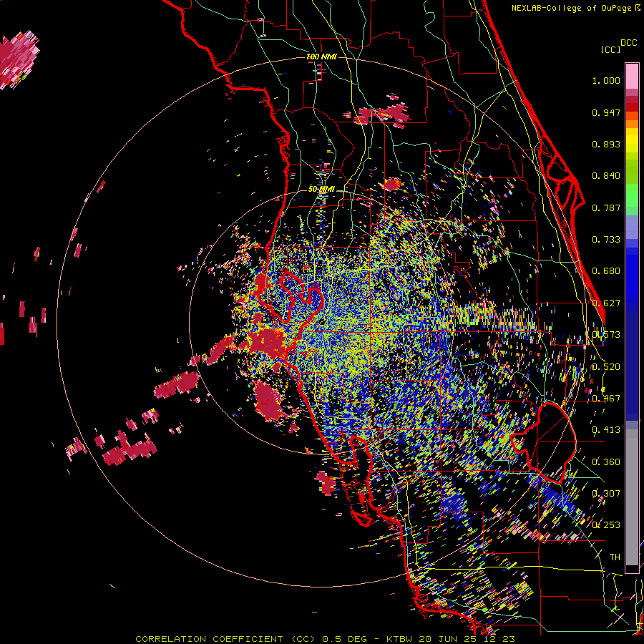Screen dimensions: 644x644
Task: Click the 0.253 scale value
Action: [x=606, y=525]
